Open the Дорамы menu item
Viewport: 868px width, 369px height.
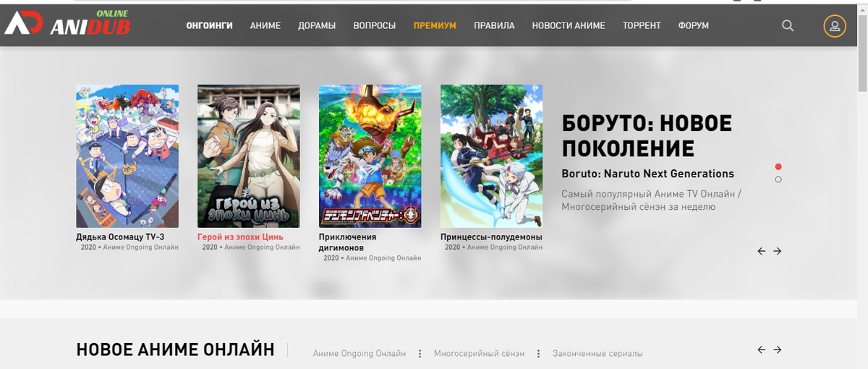click(317, 25)
